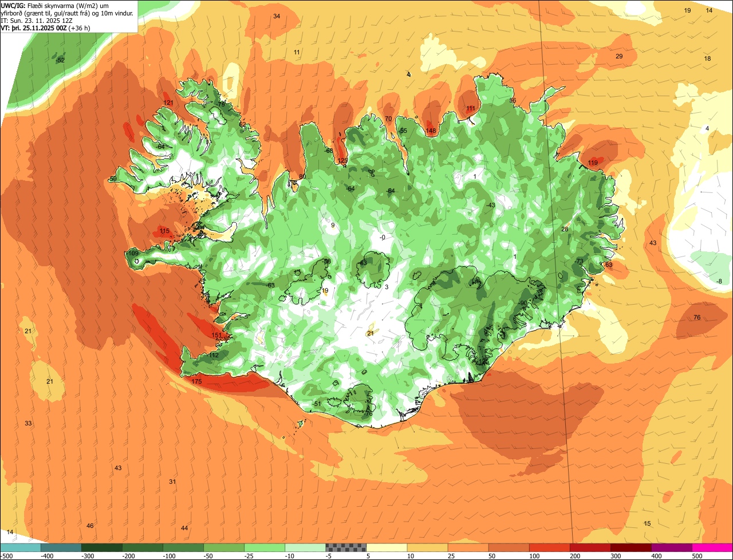Select the 200 to 300 red legend swatch
This screenshot has height=560, width=733.
point(590,547)
